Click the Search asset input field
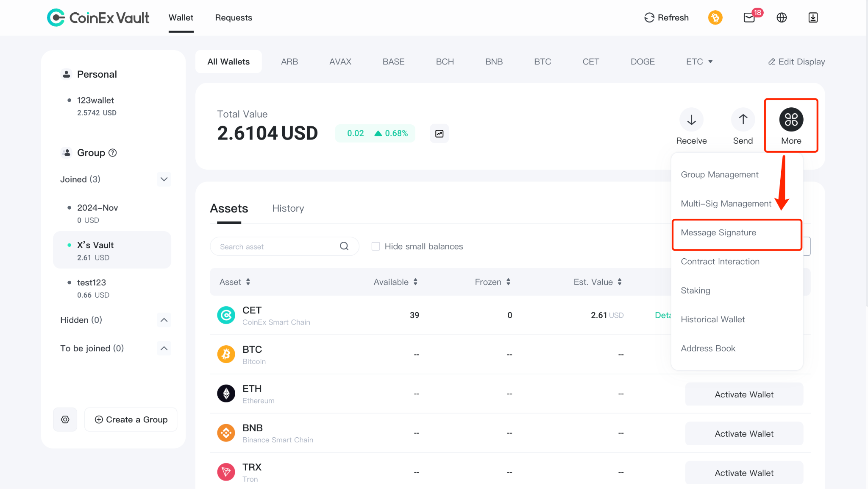The height and width of the screenshot is (489, 868). (284, 246)
